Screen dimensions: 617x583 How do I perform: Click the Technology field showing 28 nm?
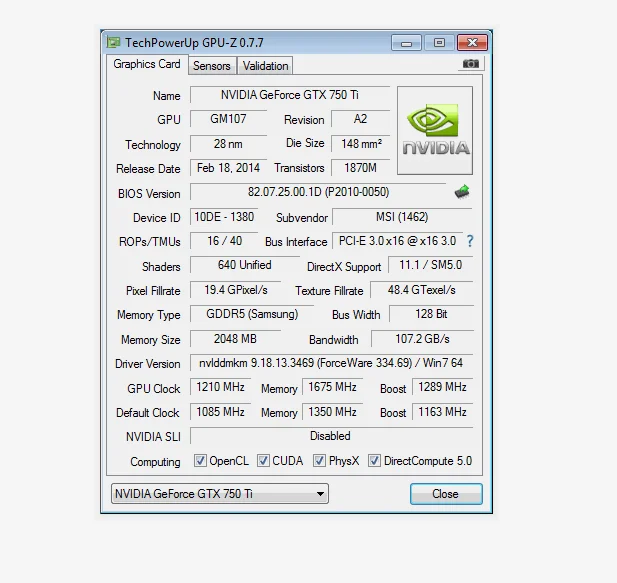click(x=228, y=144)
